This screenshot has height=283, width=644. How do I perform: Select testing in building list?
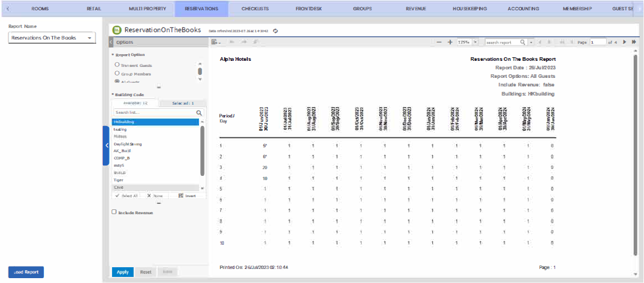[156, 130]
